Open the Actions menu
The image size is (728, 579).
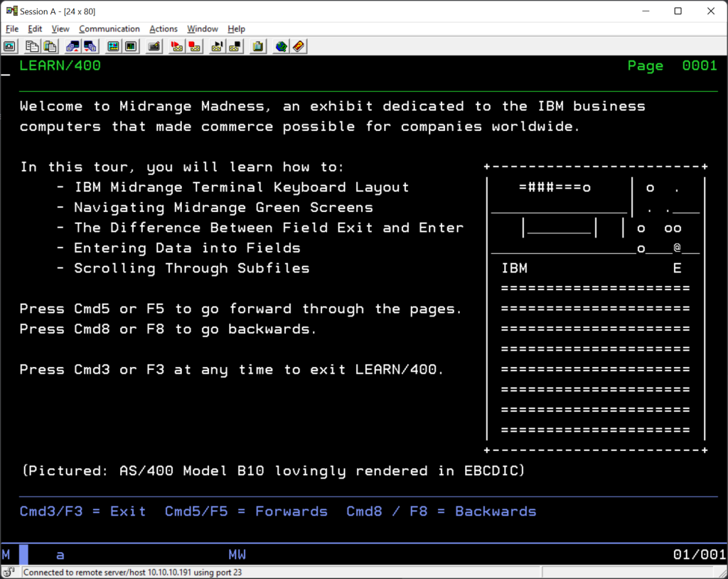pos(164,29)
